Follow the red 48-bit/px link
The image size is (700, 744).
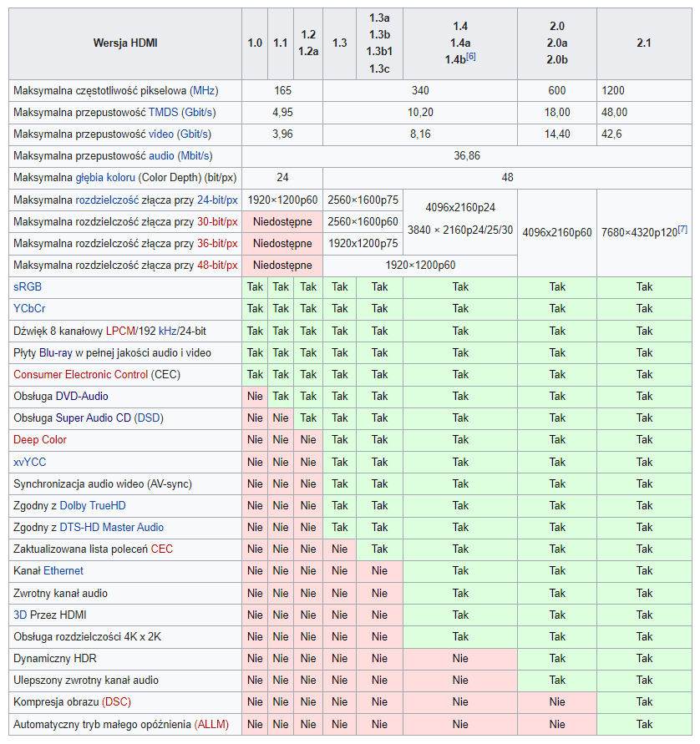click(217, 266)
